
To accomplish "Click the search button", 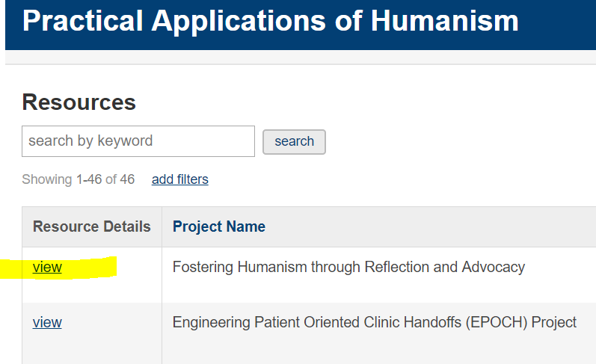I will [294, 142].
